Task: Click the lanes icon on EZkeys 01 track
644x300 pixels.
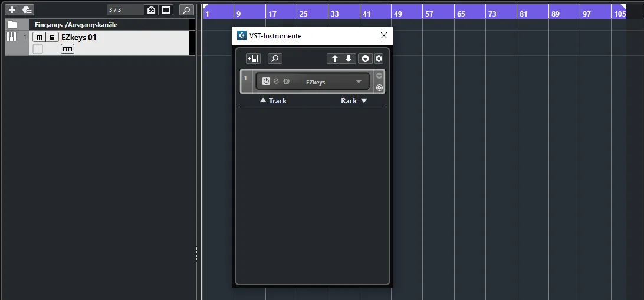Action: coord(67,50)
